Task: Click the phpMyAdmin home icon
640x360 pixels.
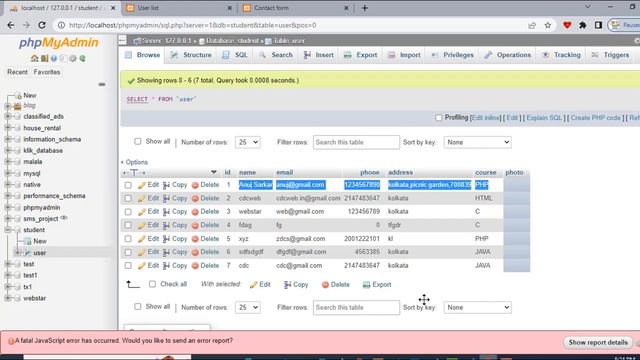Action: click(35, 58)
